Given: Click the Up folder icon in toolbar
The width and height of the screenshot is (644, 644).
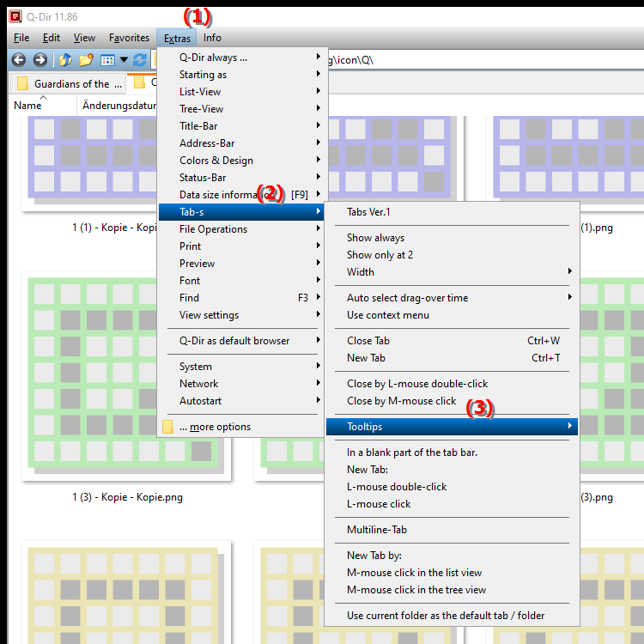Looking at the screenshot, I should coord(65,60).
